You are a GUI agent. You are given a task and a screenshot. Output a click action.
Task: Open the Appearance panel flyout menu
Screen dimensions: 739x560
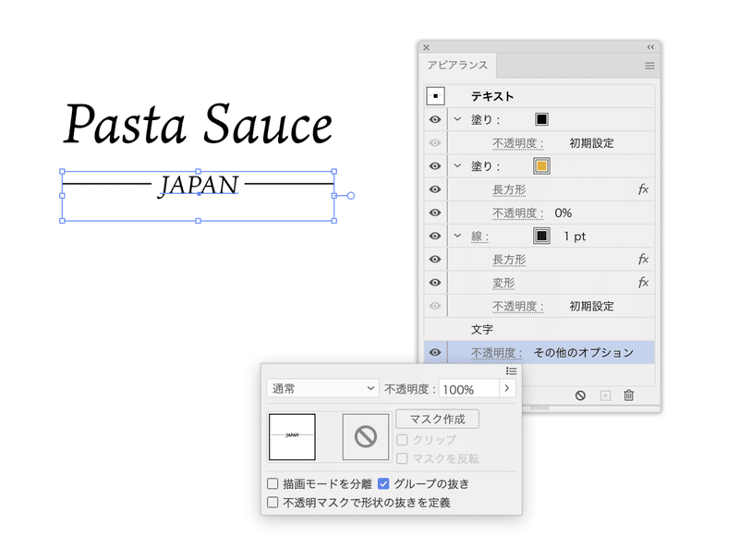click(648, 66)
